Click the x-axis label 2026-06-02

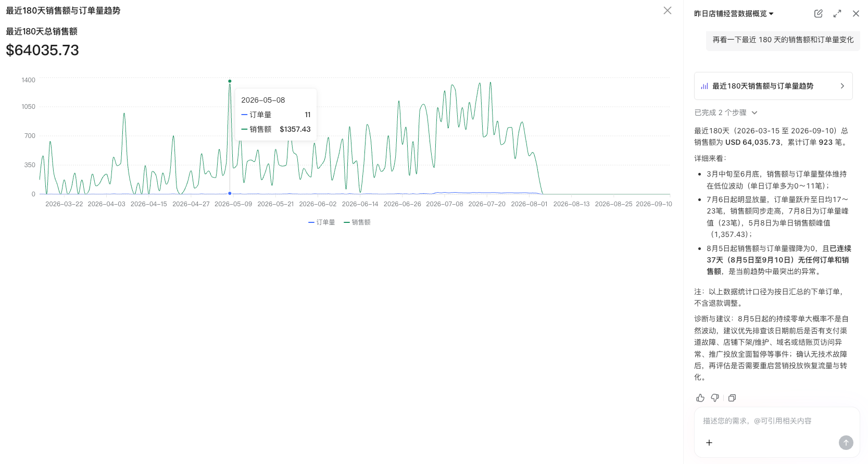(318, 204)
